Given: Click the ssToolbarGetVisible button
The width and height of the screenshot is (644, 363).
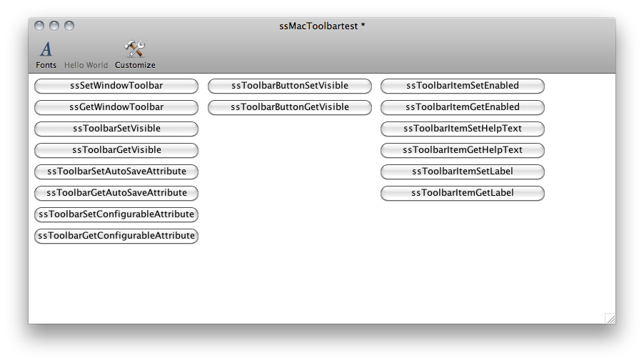Looking at the screenshot, I should [116, 150].
